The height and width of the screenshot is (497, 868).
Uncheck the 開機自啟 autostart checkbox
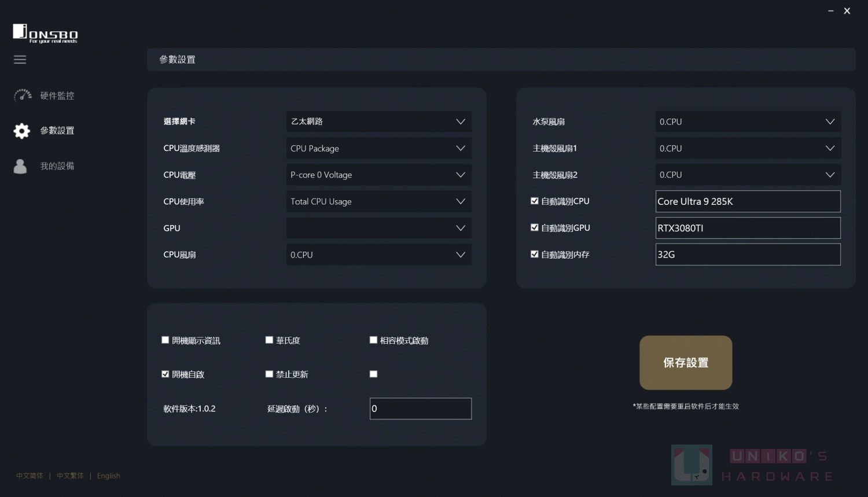tap(165, 374)
